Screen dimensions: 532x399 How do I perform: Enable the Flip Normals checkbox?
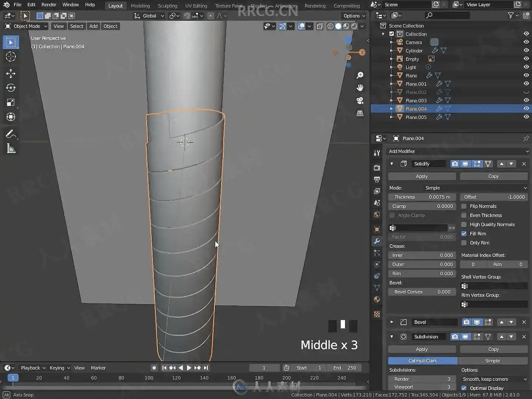coord(464,206)
